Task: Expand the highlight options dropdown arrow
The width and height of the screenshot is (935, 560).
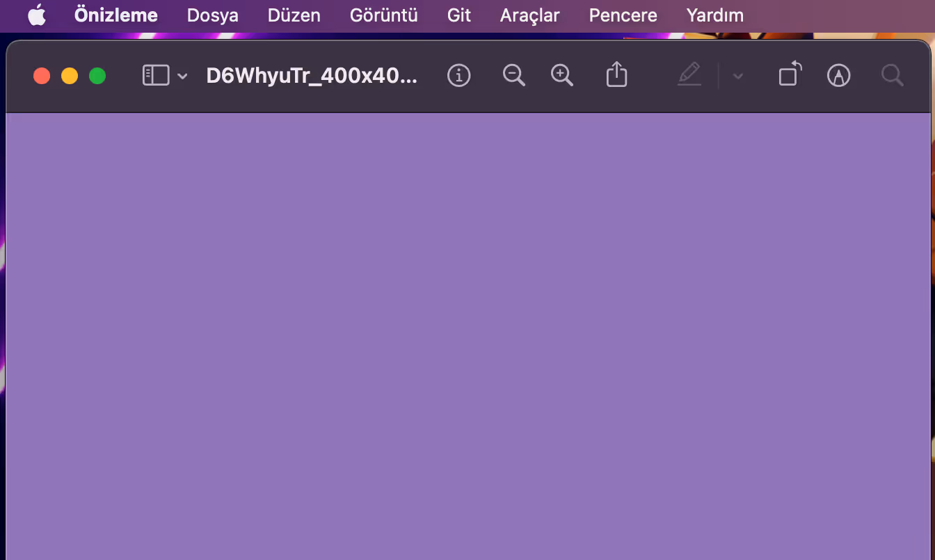Action: pos(738,76)
